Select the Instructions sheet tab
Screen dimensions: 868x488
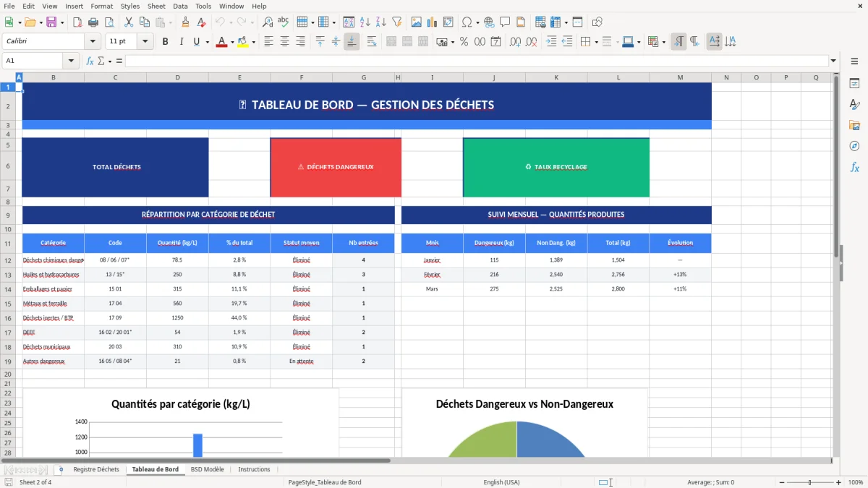point(254,469)
